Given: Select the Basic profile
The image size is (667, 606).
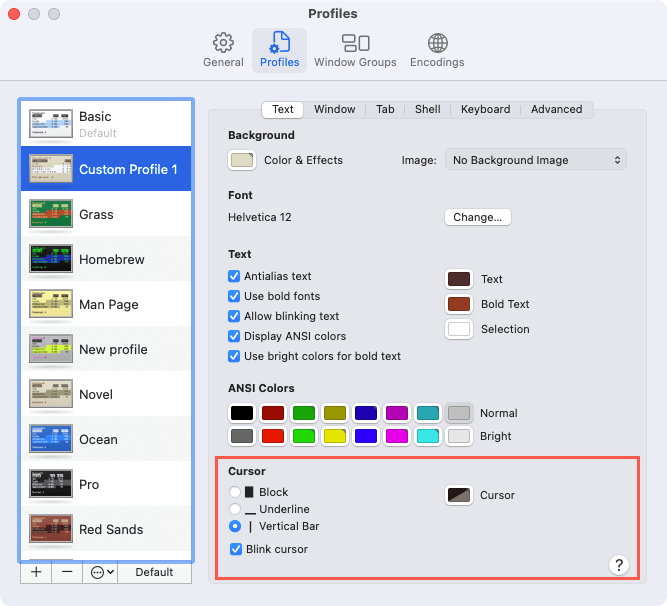Looking at the screenshot, I should pyautogui.click(x=106, y=124).
